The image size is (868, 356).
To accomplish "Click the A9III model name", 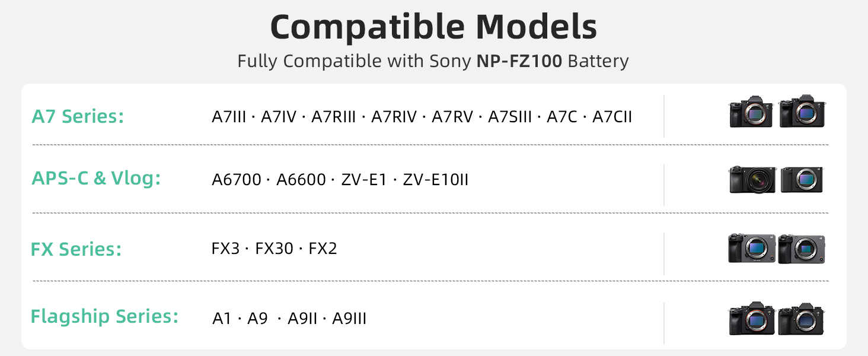I will click(x=349, y=319).
